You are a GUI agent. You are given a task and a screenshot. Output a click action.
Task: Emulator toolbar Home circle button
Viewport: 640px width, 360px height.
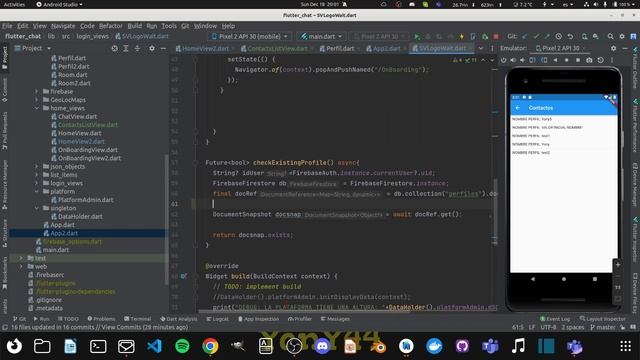click(567, 60)
